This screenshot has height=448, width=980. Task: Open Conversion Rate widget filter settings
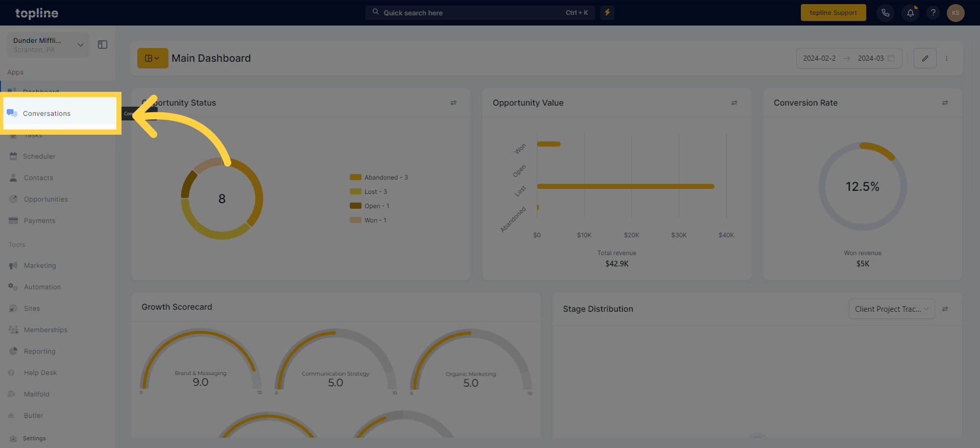pos(945,103)
